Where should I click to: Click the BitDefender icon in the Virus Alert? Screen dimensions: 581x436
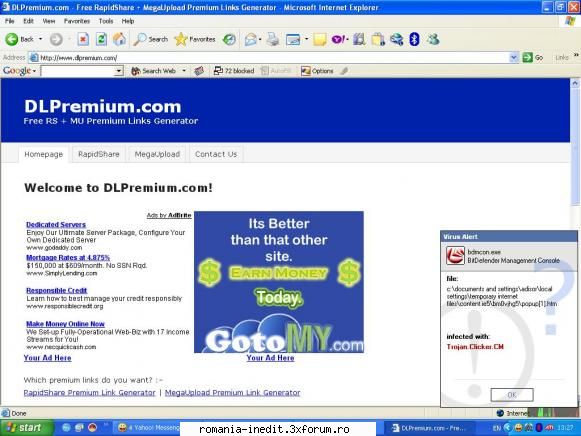(455, 256)
